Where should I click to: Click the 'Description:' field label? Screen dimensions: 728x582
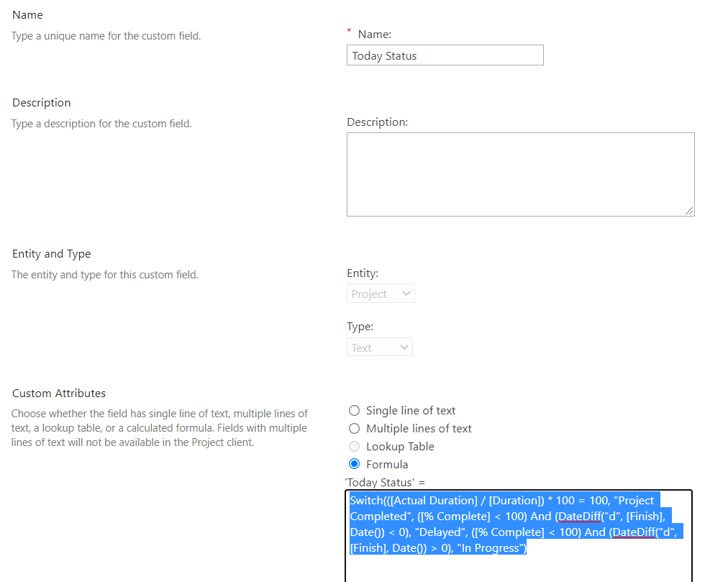[x=378, y=122]
